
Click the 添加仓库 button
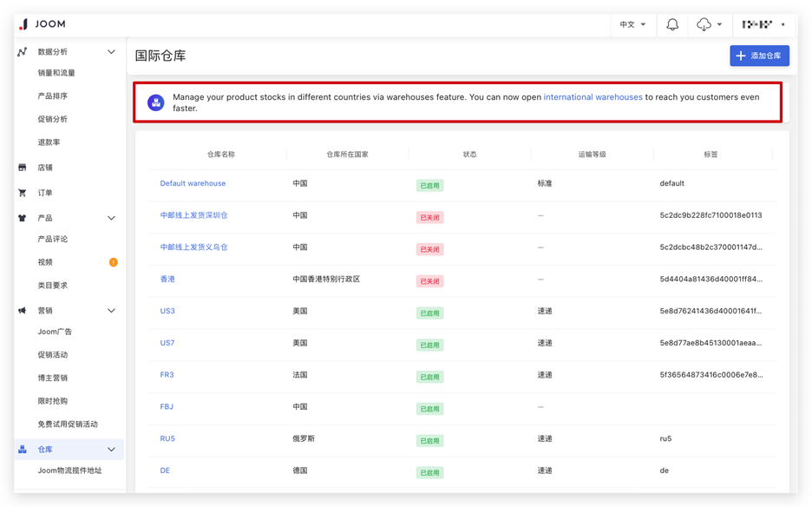pyautogui.click(x=759, y=56)
